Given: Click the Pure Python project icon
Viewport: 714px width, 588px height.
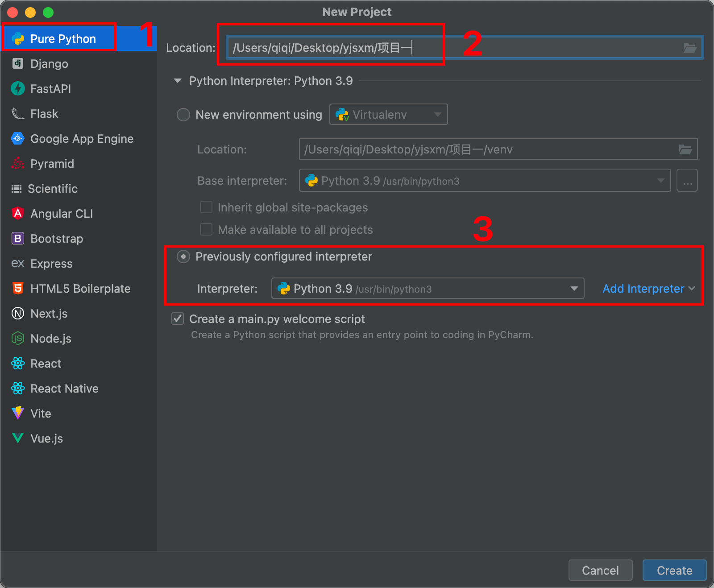Looking at the screenshot, I should coord(18,39).
